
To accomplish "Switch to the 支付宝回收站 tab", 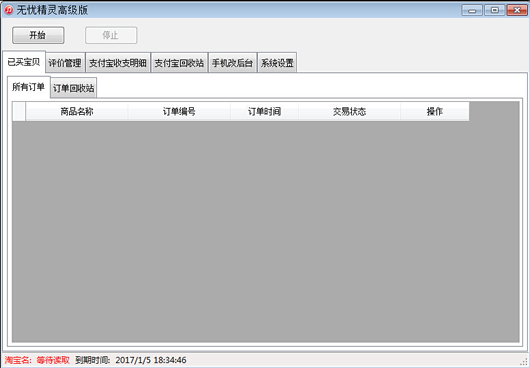I will pos(179,63).
